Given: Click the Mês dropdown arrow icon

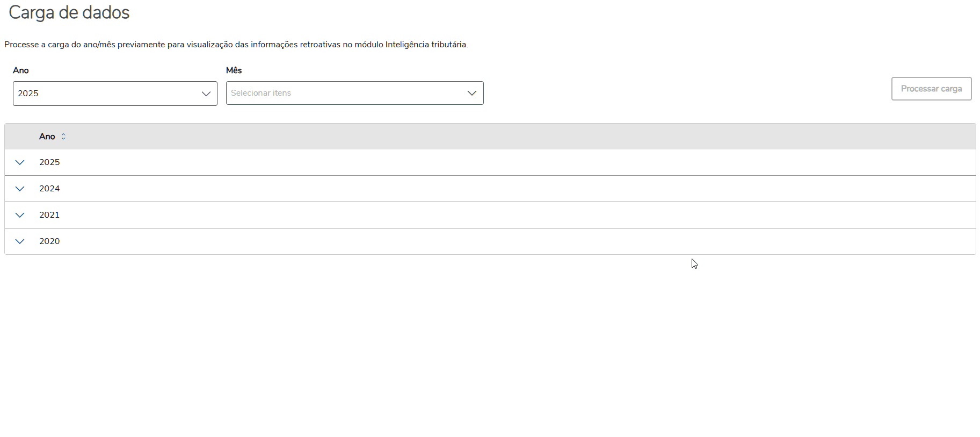Looking at the screenshot, I should [471, 93].
